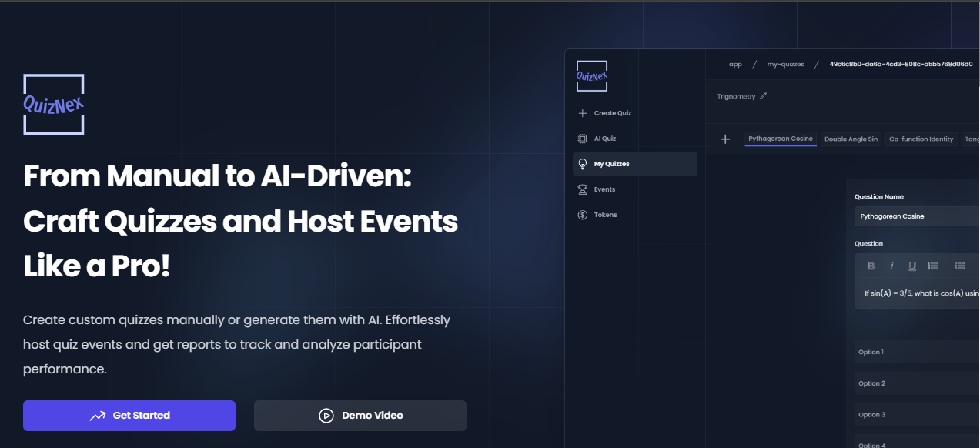Click the my-quizzes breadcrumb link
The width and height of the screenshot is (980, 448).
coord(785,65)
